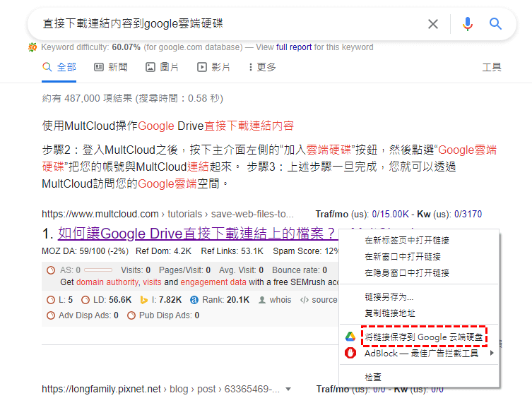Screen dimensions: 532x398
Task: Open the MultCloud Google Drive result title link
Action: [198, 234]
